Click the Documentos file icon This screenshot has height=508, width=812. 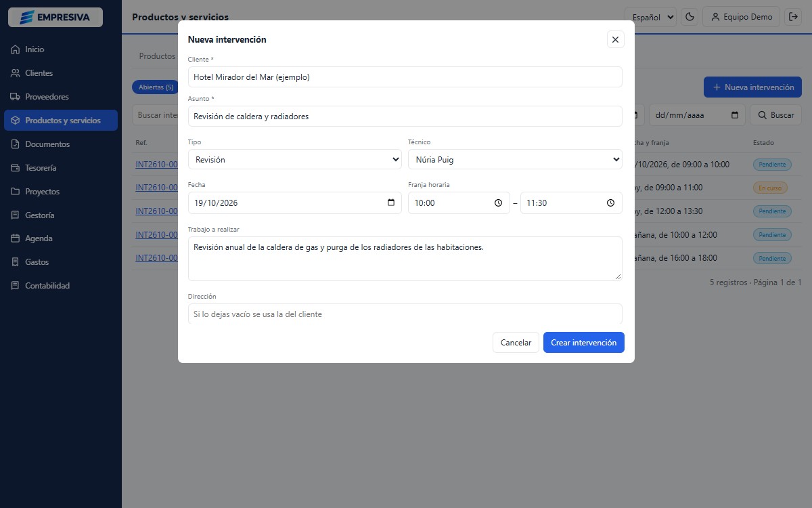coord(15,144)
